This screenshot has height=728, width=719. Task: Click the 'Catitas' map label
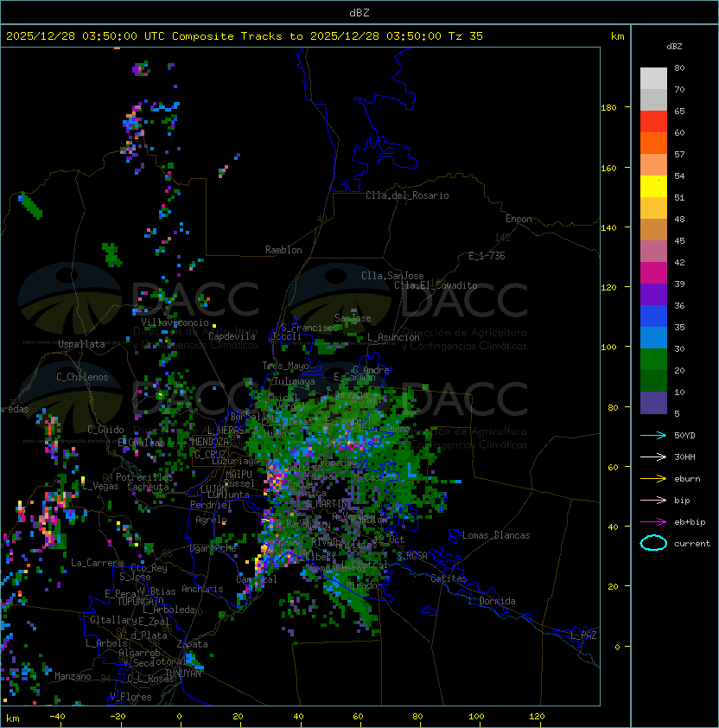(449, 578)
